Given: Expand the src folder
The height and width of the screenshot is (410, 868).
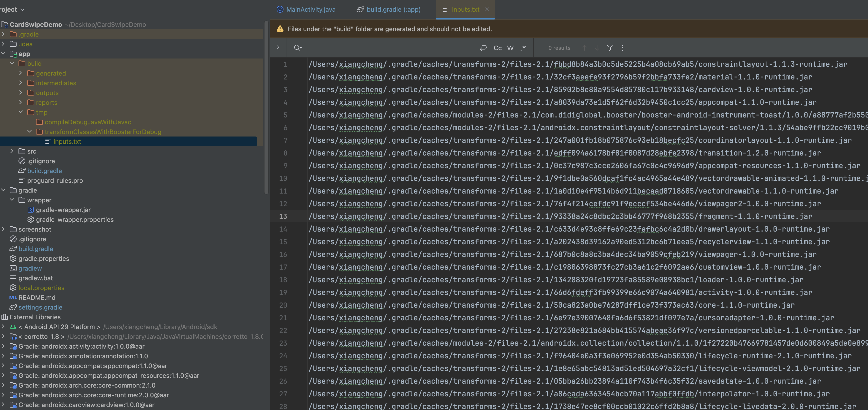Looking at the screenshot, I should point(12,151).
